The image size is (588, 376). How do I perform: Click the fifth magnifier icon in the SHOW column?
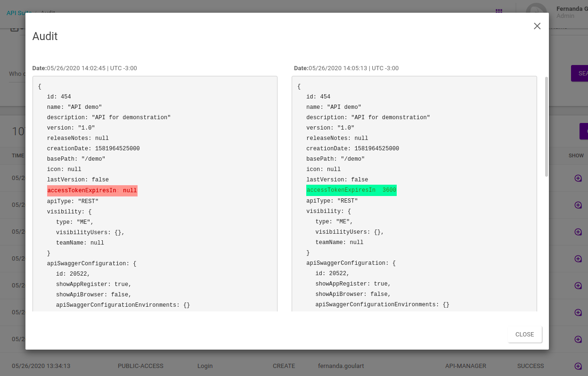pyautogui.click(x=578, y=286)
